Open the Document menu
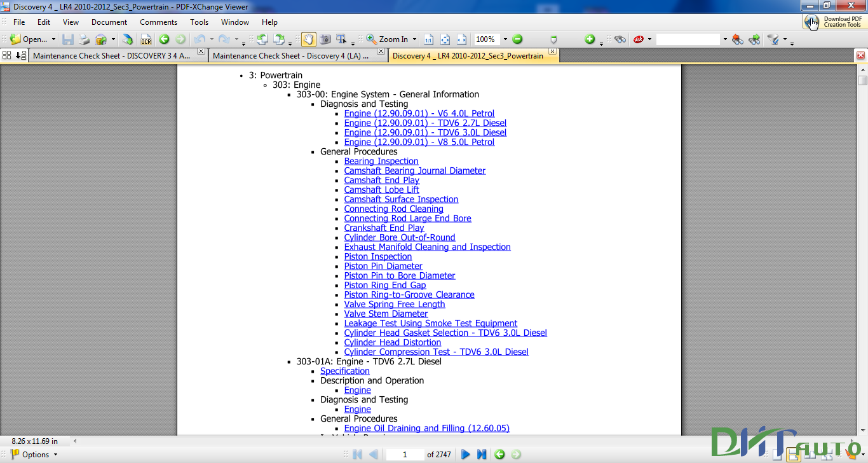 109,22
